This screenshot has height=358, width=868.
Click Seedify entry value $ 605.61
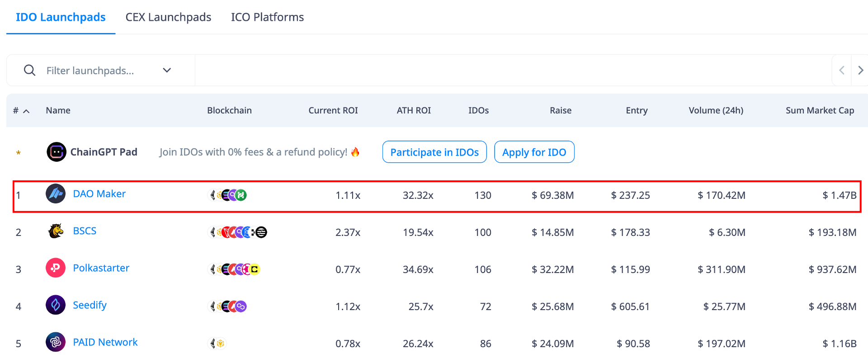(631, 306)
